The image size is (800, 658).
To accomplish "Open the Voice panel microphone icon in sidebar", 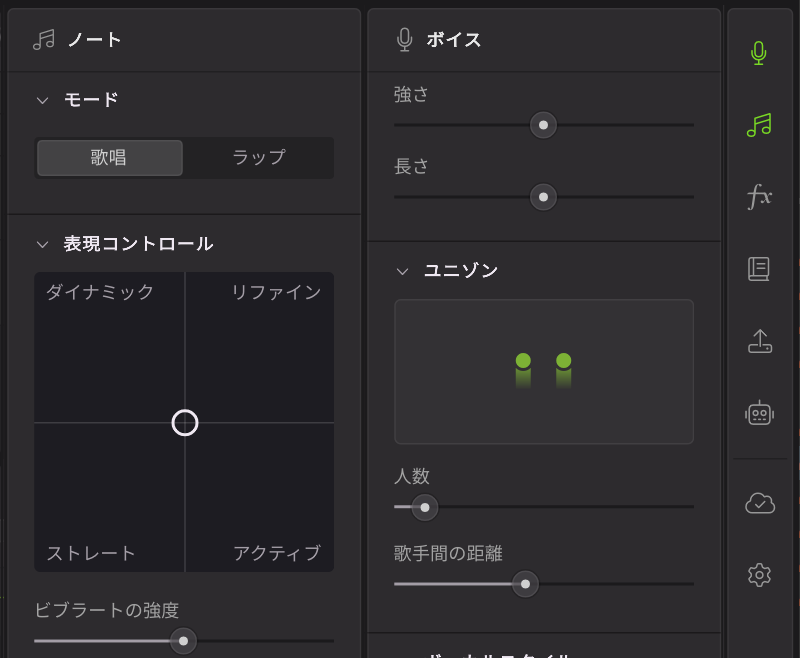I will [x=759, y=53].
